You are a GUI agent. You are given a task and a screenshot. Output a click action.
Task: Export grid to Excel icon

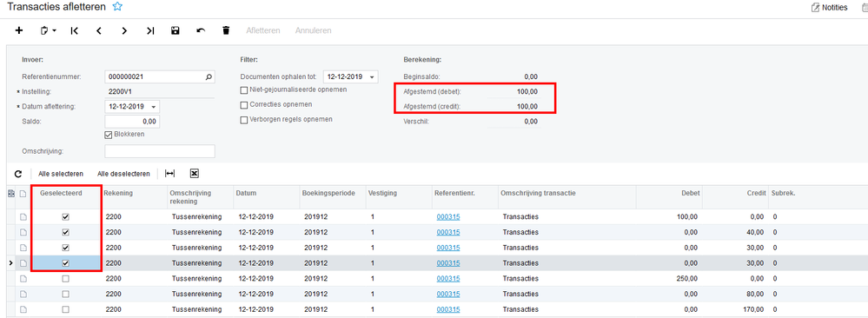[x=195, y=174]
